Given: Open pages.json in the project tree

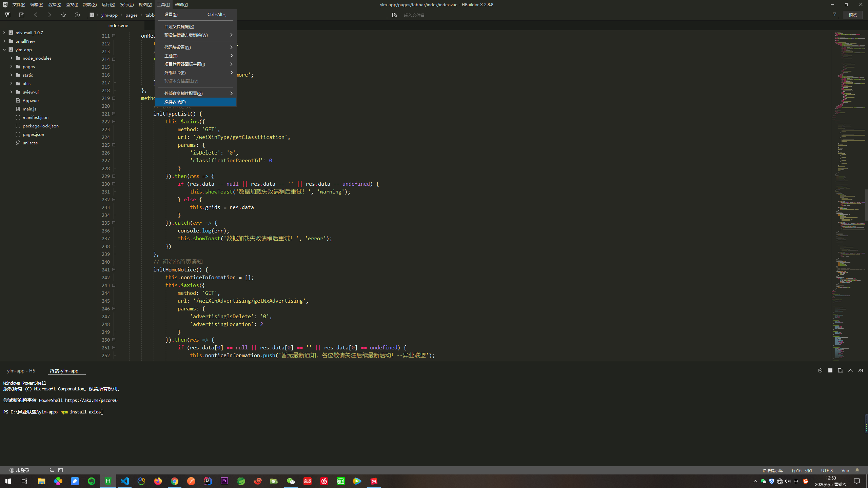Looking at the screenshot, I should click(x=33, y=134).
